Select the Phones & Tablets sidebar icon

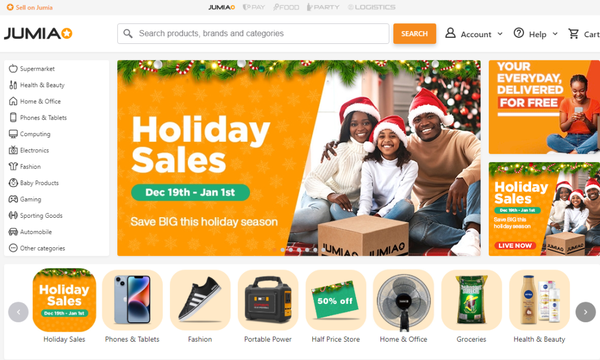pos(13,117)
